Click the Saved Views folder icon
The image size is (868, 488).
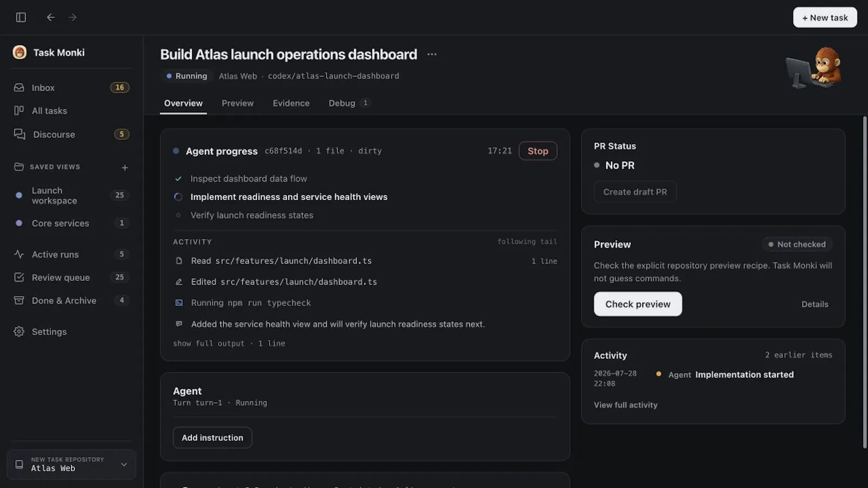tap(19, 166)
